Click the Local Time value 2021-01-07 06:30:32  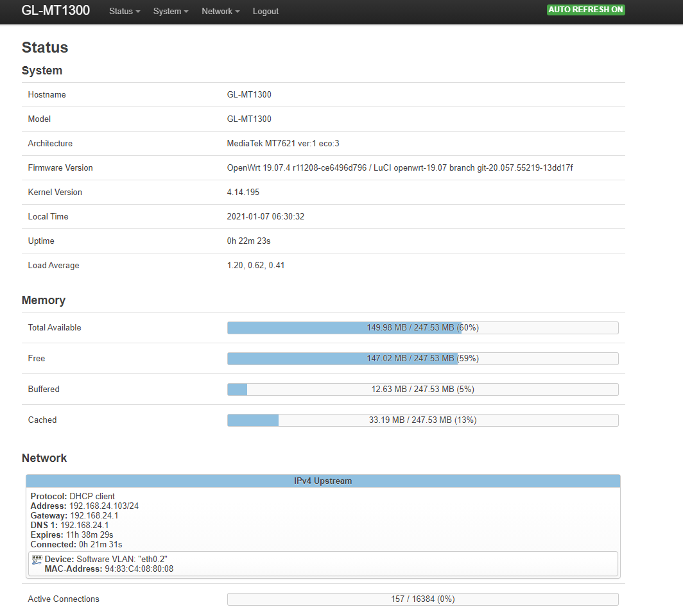(x=266, y=217)
